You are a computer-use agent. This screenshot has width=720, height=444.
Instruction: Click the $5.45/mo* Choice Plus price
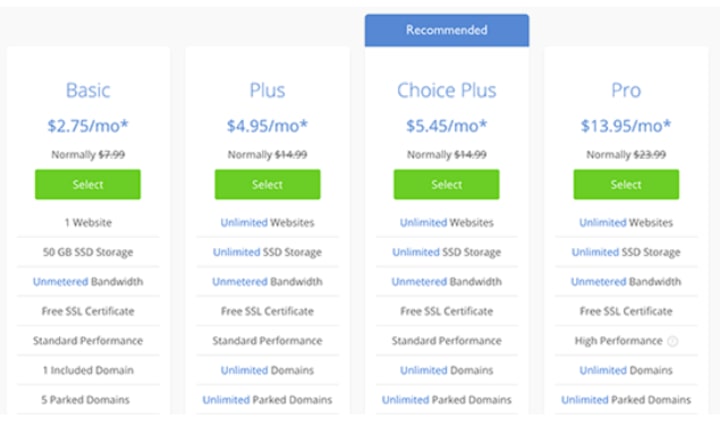point(446,126)
